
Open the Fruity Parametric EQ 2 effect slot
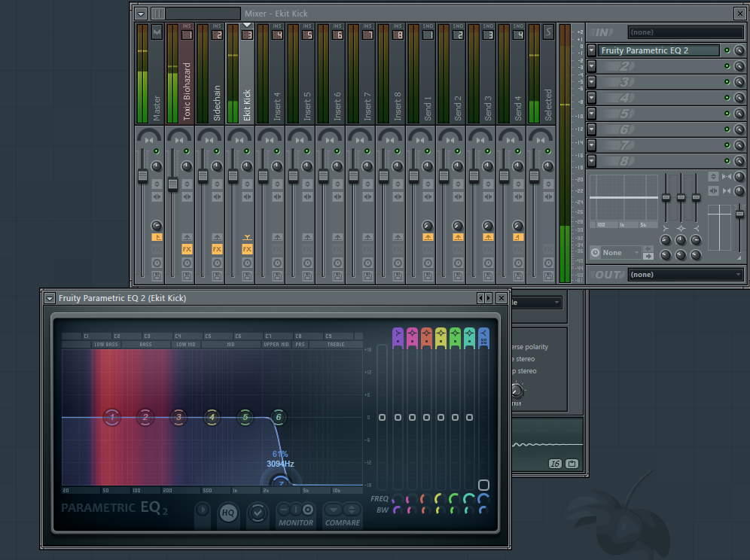(659, 50)
